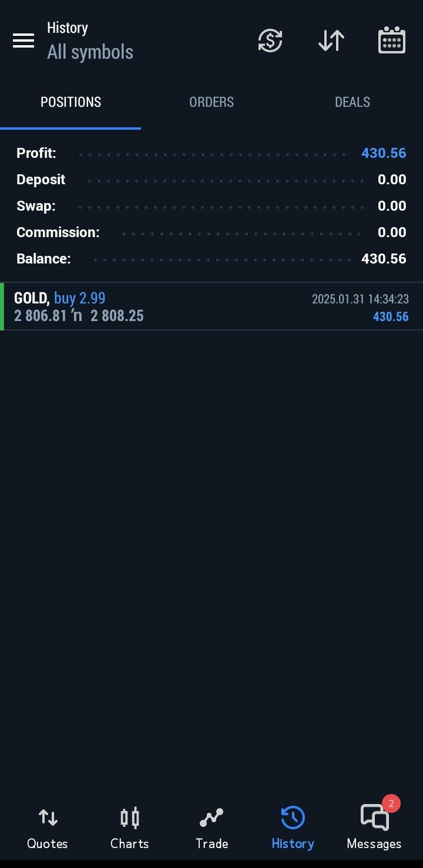Select the POSITIONS tab
The height and width of the screenshot is (868, 423).
(70, 102)
